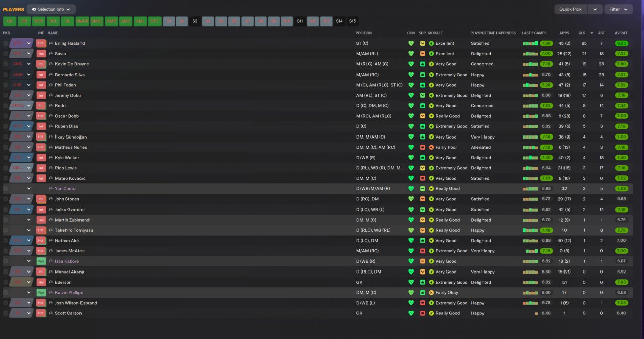Click Matheus Nunes' Alienated playing time status
Viewport: 644px width, 339px height.
click(x=480, y=147)
